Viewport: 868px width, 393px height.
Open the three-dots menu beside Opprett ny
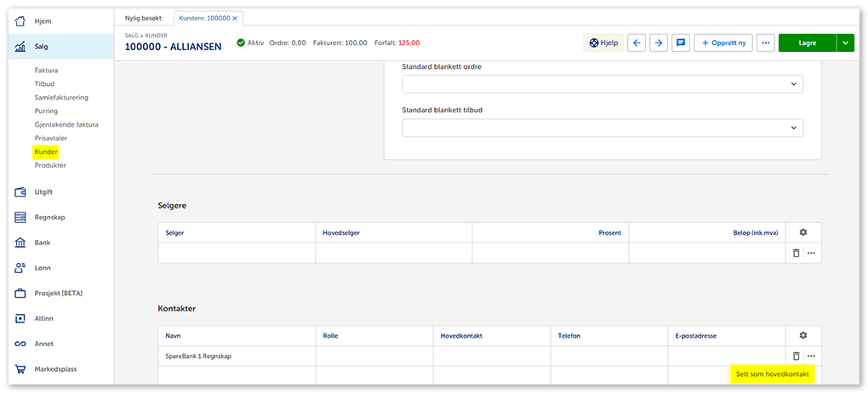(x=765, y=43)
